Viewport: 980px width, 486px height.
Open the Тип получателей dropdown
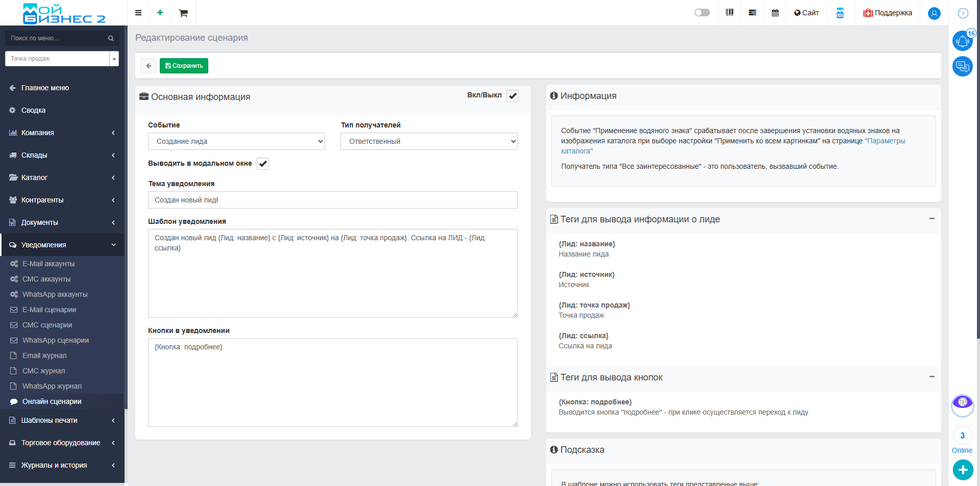point(429,141)
